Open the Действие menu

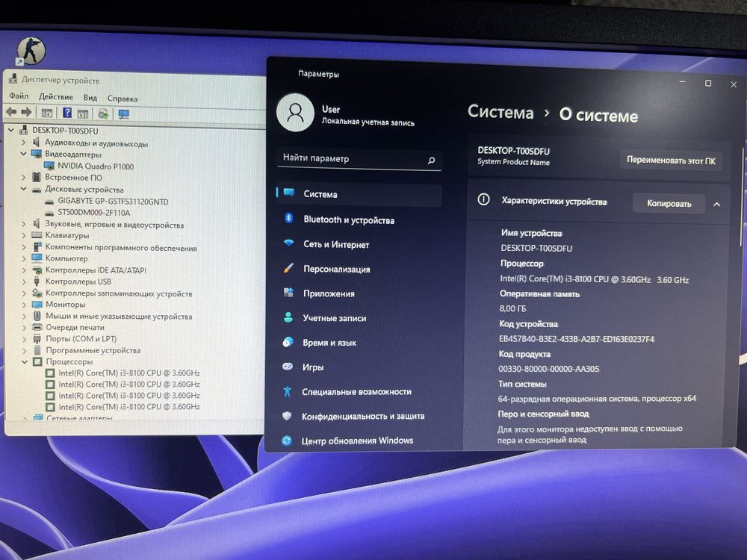pyautogui.click(x=56, y=96)
